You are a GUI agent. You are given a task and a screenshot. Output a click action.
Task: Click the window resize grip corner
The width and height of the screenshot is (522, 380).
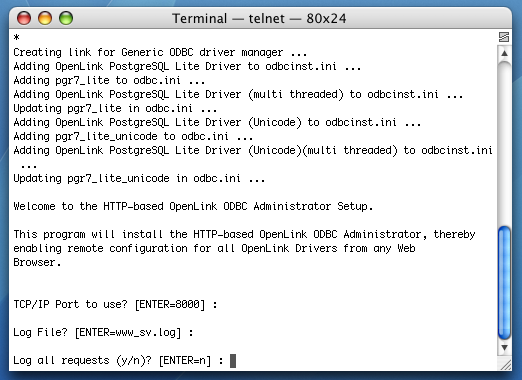(x=505, y=364)
